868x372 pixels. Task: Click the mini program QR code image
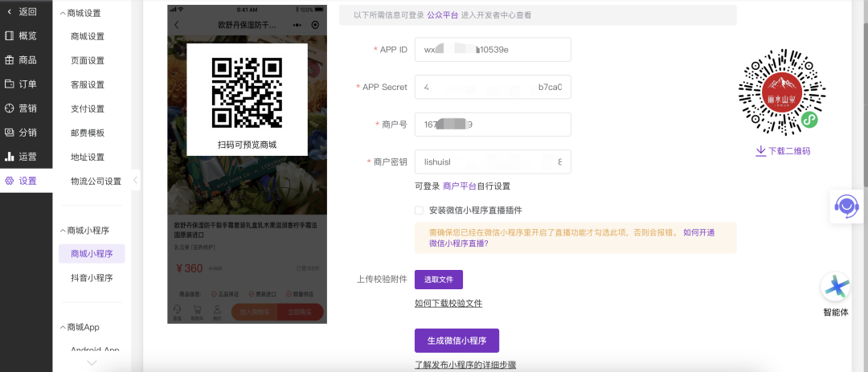click(x=782, y=92)
